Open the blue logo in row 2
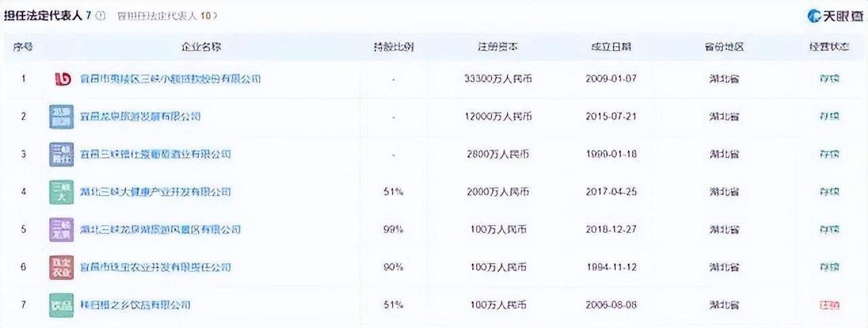The height and width of the screenshot is (328, 868). coord(61,117)
